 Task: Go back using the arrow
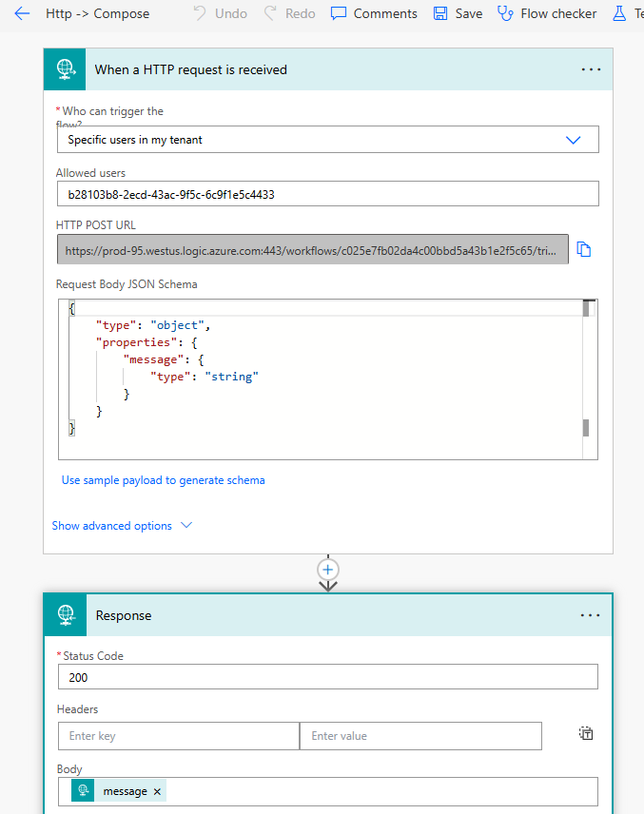pos(22,13)
